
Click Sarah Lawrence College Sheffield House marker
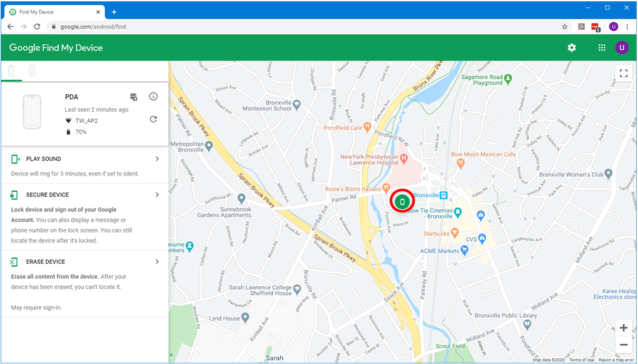tap(297, 289)
